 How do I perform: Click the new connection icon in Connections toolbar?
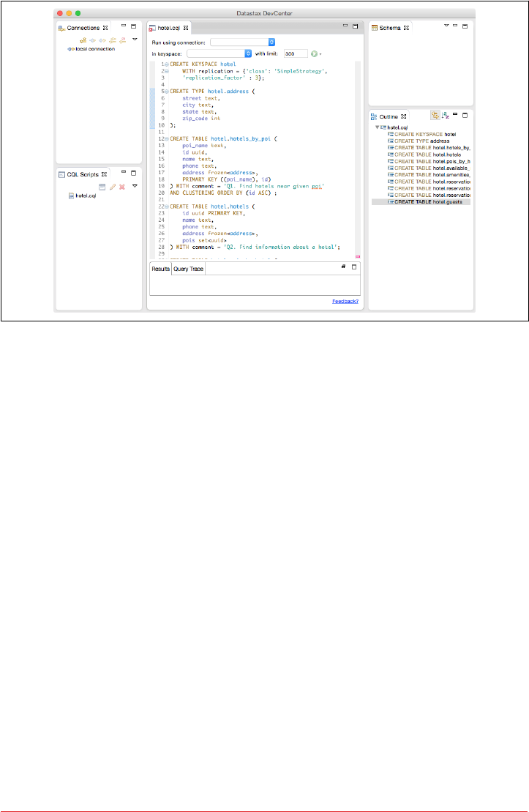83,40
